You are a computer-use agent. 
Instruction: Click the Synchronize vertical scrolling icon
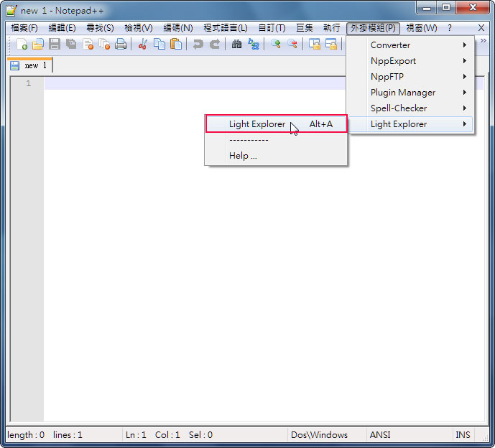315,44
